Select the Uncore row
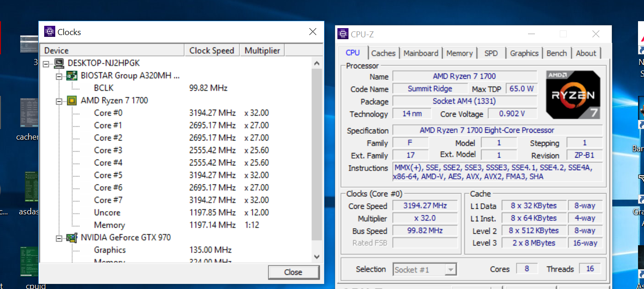This screenshot has height=289, width=644. [107, 212]
